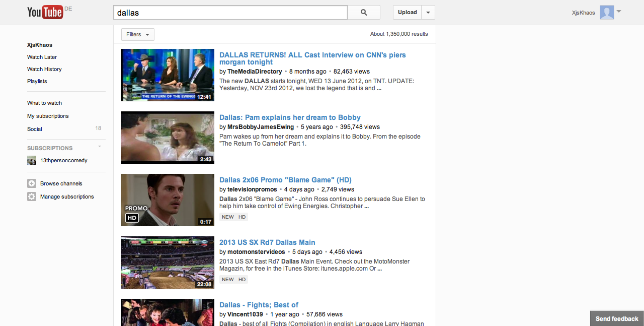Image resolution: width=644 pixels, height=326 pixels.
Task: Open 2013 US SX Rd7 thumbnail
Action: coord(168,263)
